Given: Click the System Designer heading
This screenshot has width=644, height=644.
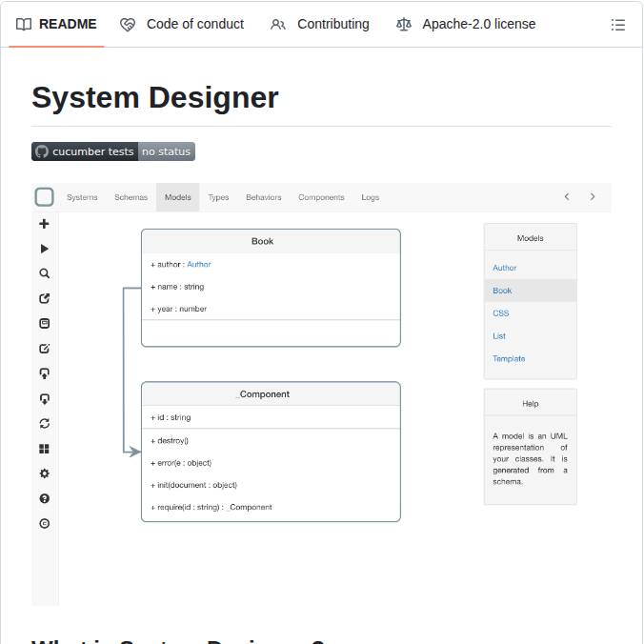Looking at the screenshot, I should 155,98.
